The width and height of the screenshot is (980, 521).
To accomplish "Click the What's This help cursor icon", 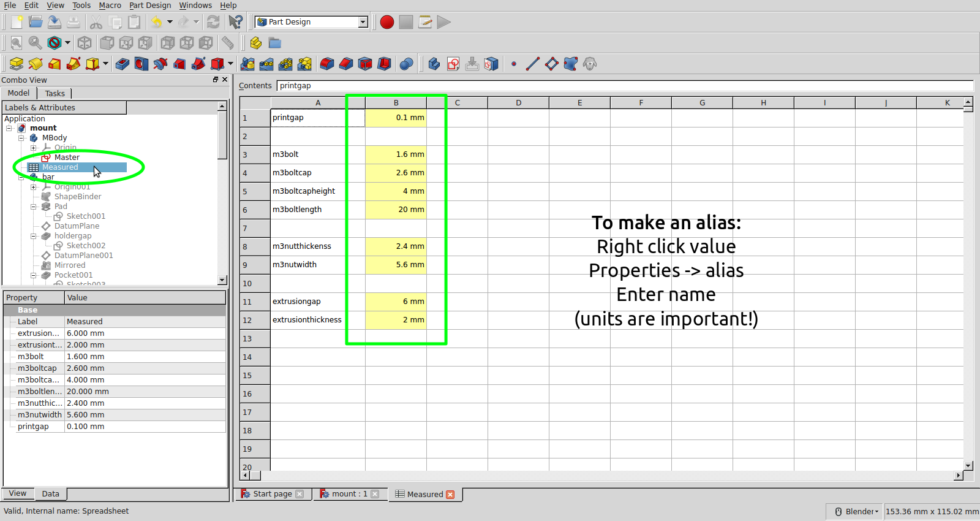I will pos(235,22).
